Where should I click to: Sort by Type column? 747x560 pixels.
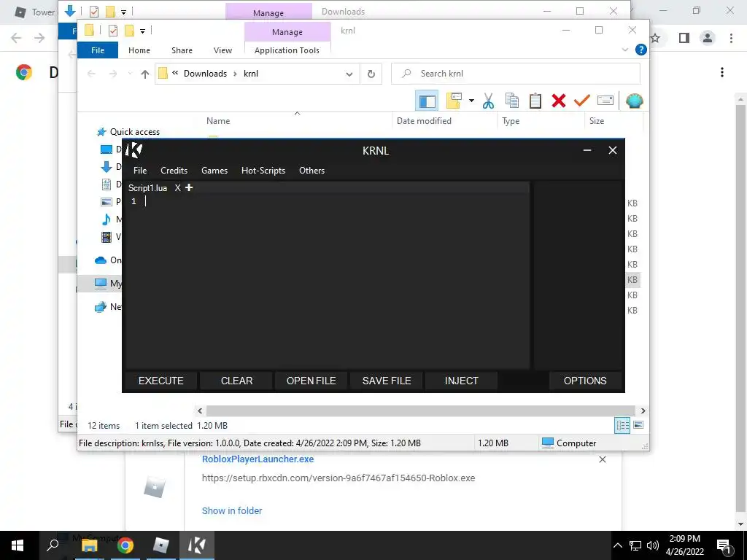tap(511, 121)
